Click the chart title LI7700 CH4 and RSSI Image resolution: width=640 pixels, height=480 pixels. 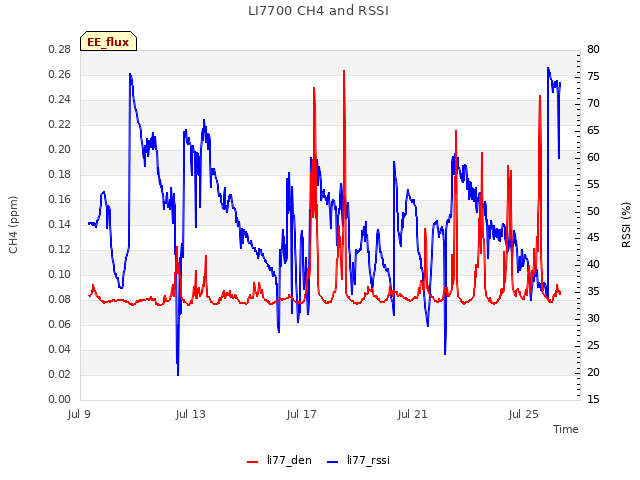[x=318, y=11]
